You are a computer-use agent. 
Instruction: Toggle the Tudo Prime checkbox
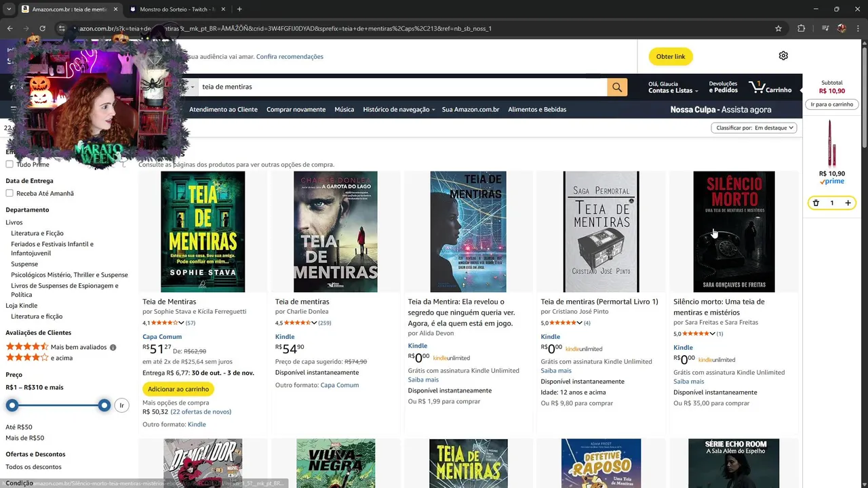coord(9,164)
